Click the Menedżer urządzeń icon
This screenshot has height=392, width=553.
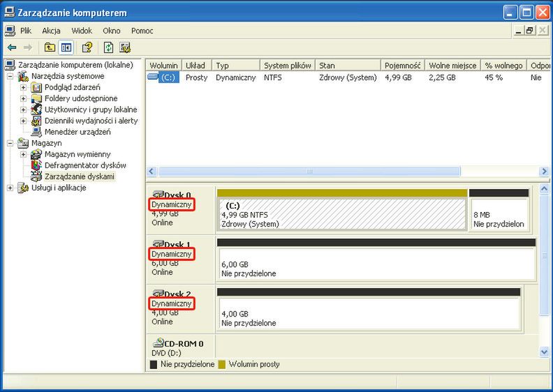pyautogui.click(x=36, y=132)
